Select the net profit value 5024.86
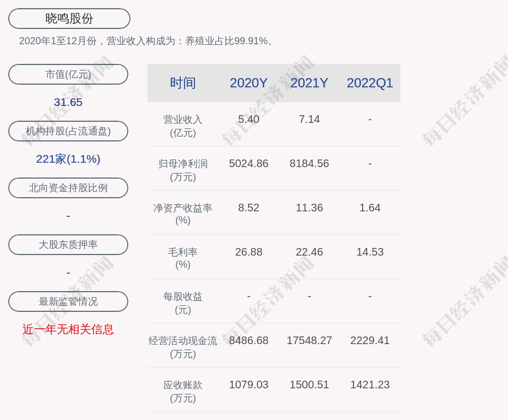508x420 pixels. pyautogui.click(x=249, y=163)
